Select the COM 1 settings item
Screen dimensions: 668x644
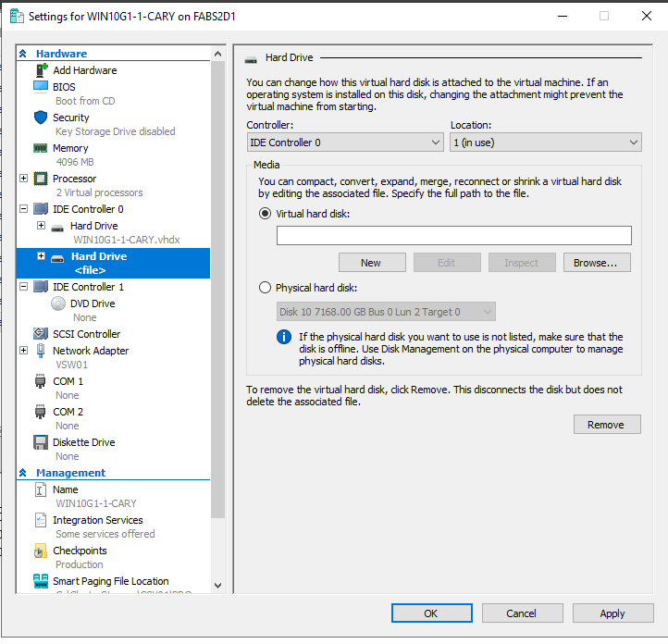(68, 381)
